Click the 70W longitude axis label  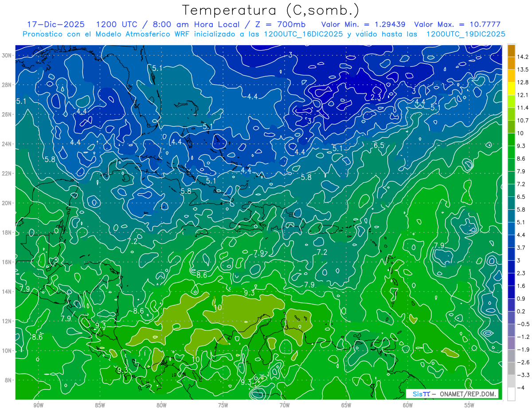(x=285, y=405)
